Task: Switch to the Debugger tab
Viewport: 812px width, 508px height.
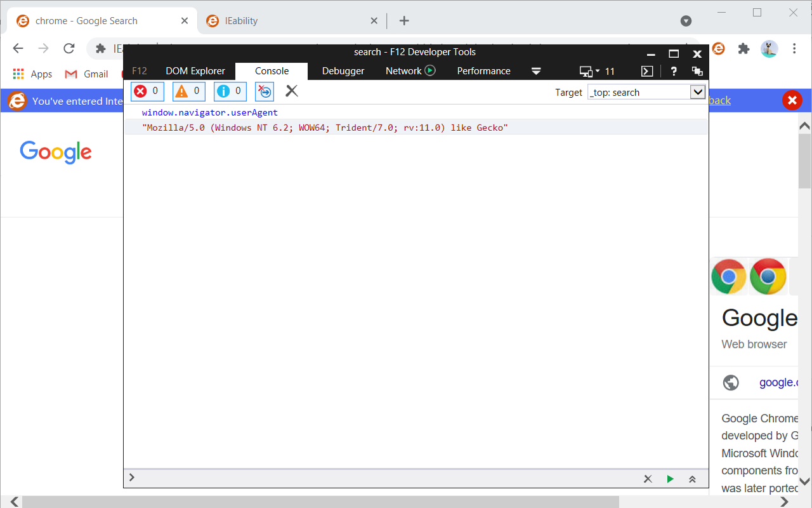Action: (x=343, y=71)
